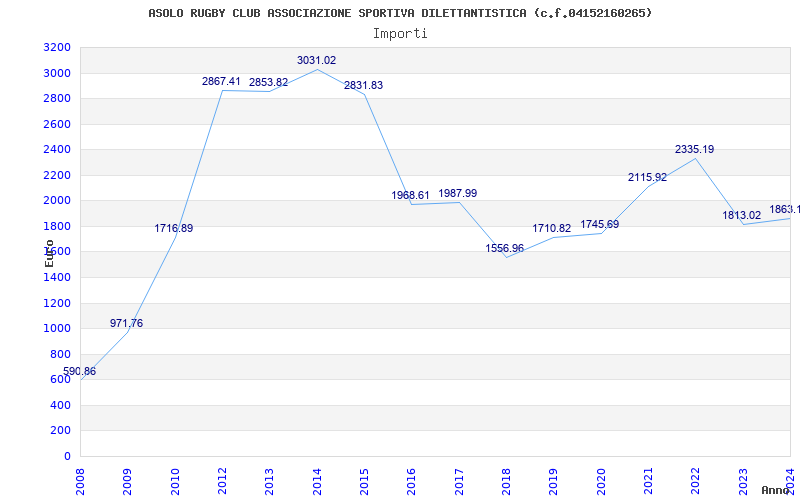Click the 590.86 data label
Viewport: 800px width, 500px height.
tap(80, 371)
